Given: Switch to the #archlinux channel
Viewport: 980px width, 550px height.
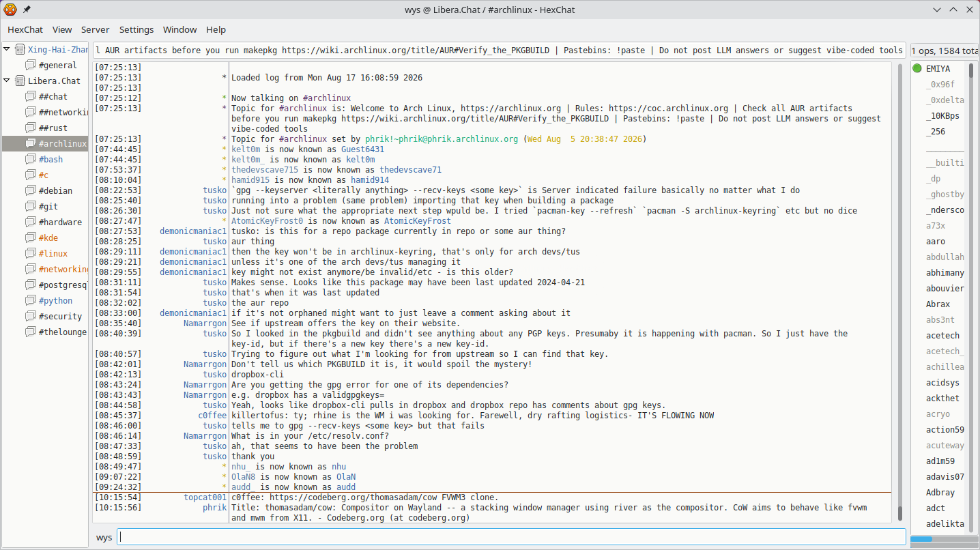Looking at the screenshot, I should [x=45, y=143].
